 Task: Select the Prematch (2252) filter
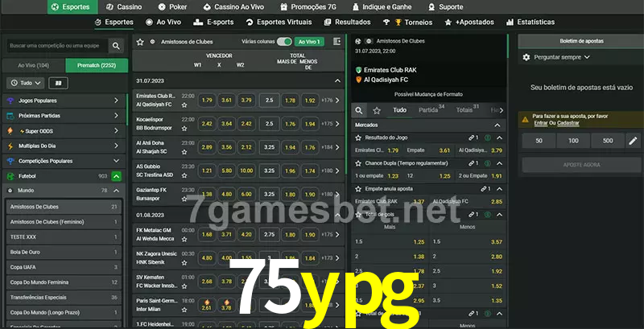tap(97, 65)
